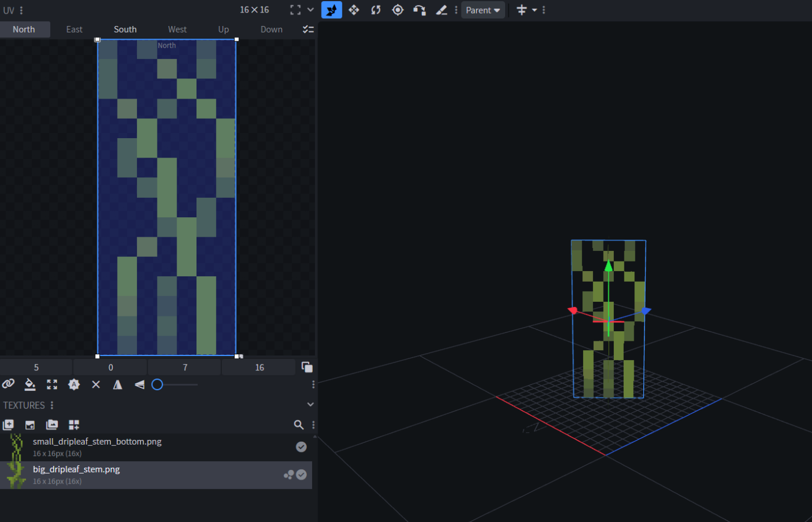Select the Pivot tool

[398, 10]
